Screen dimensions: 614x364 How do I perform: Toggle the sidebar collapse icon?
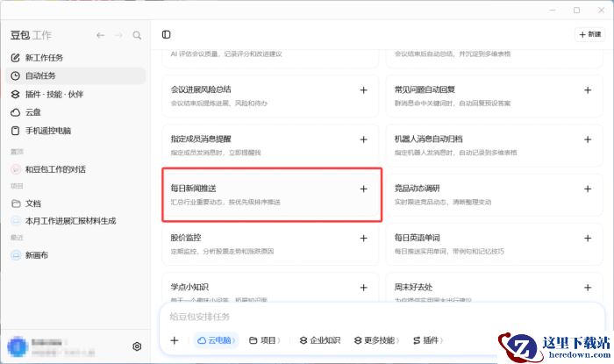(166, 34)
